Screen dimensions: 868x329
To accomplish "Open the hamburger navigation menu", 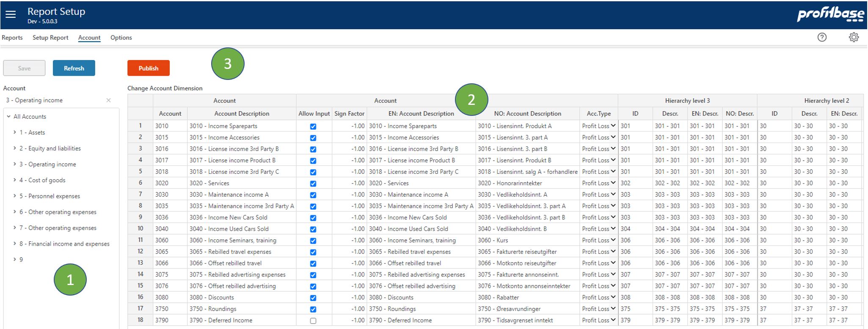I will (x=11, y=14).
